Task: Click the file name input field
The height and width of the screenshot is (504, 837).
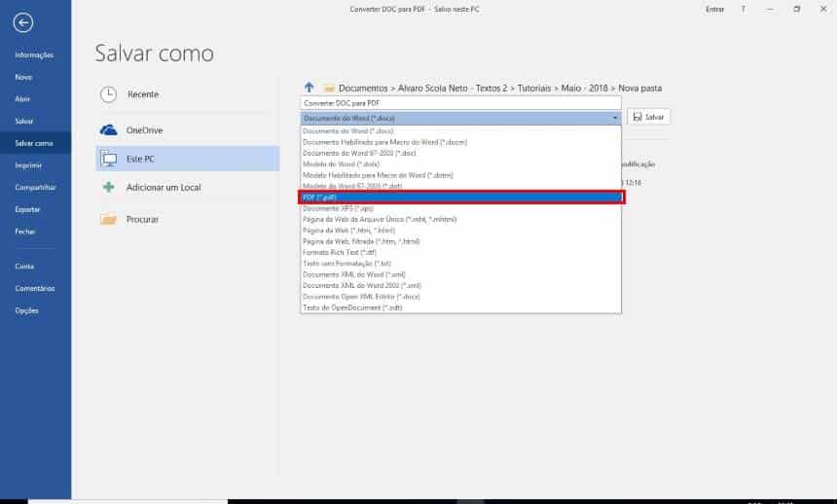Action: tap(459, 102)
